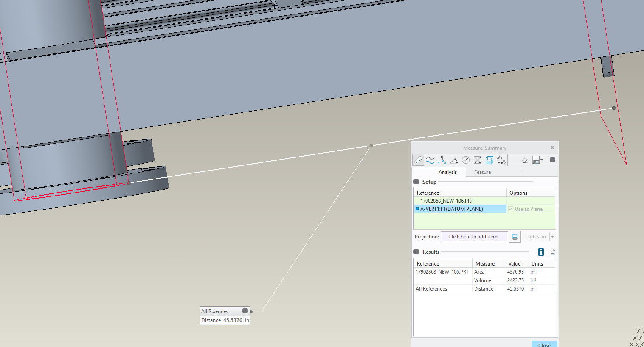Click the Close button

[544, 344]
